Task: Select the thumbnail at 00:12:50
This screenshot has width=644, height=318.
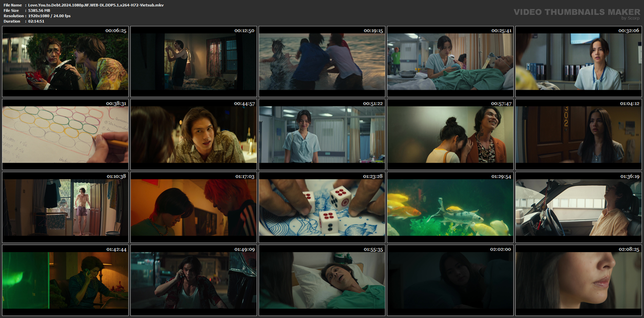Action: pos(194,61)
